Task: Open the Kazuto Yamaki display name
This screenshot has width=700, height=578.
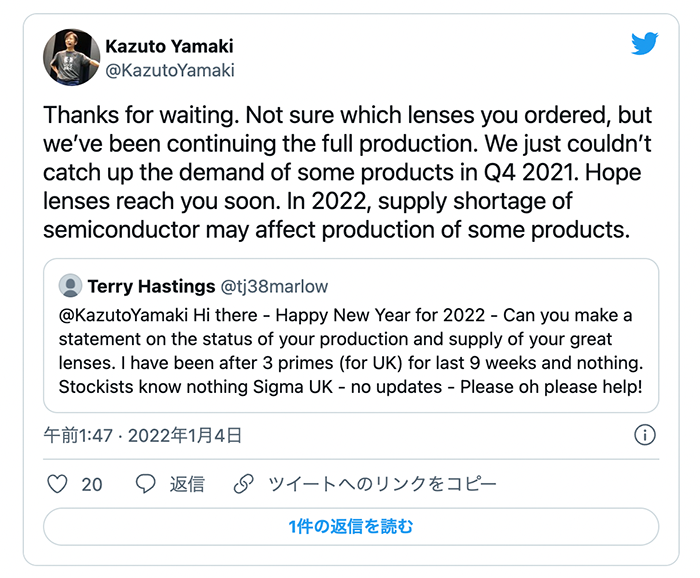Action: pos(169,46)
